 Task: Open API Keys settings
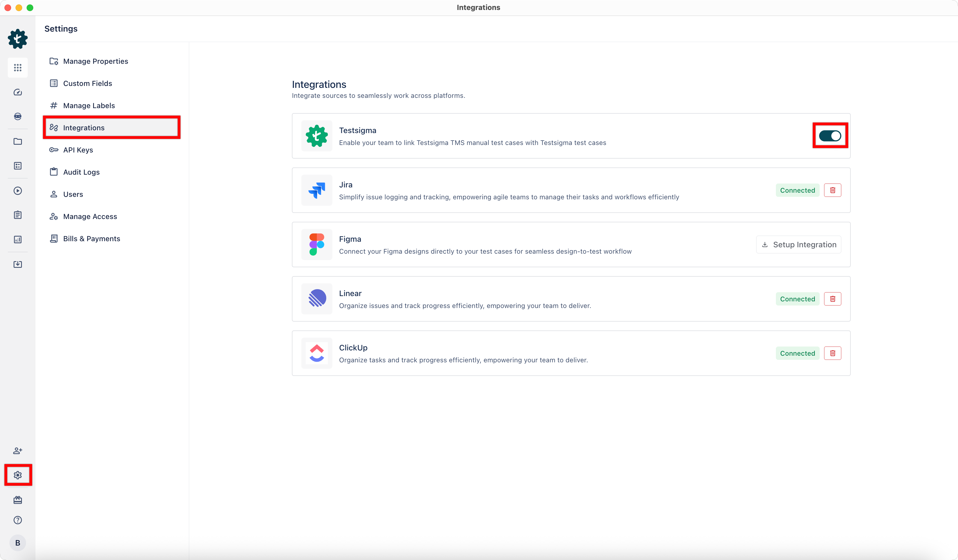[x=112, y=150]
